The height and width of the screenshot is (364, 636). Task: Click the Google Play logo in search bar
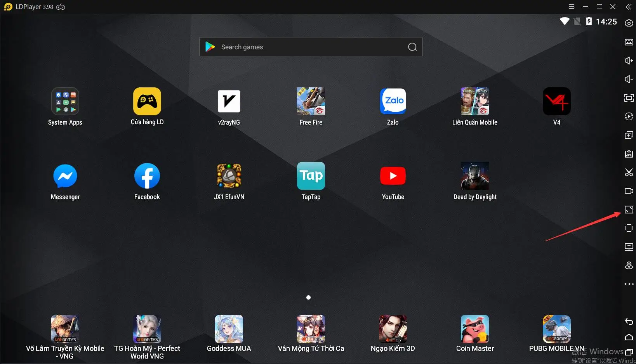(x=210, y=47)
